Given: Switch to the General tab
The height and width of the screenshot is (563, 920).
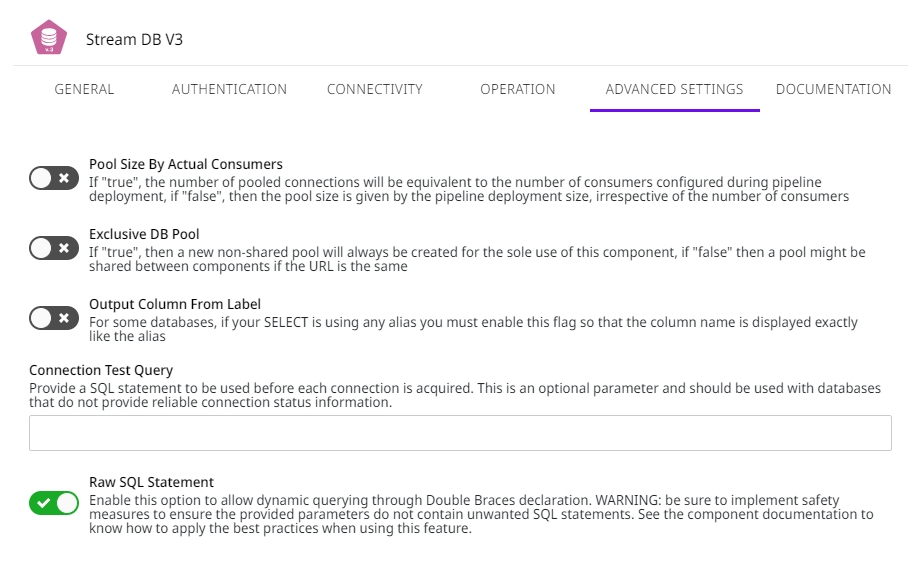Looking at the screenshot, I should [x=84, y=89].
